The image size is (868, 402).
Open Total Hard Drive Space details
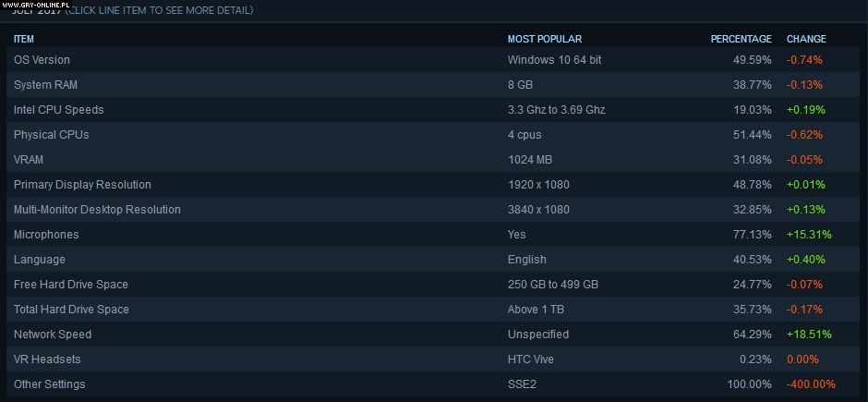point(71,310)
